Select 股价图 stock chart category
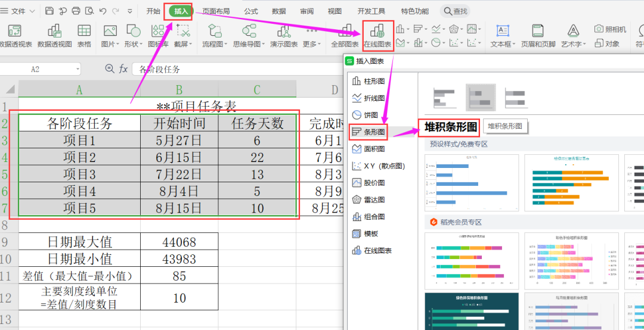644x330 pixels. (x=368, y=183)
